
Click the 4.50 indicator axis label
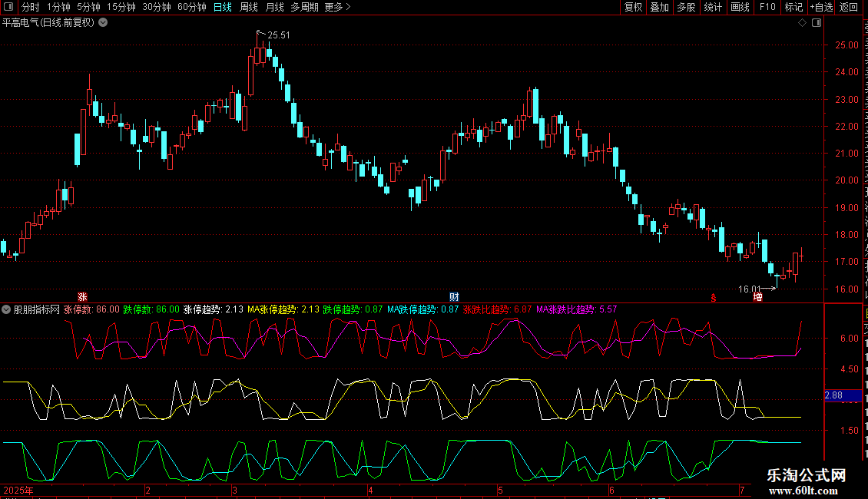pyautogui.click(x=849, y=369)
